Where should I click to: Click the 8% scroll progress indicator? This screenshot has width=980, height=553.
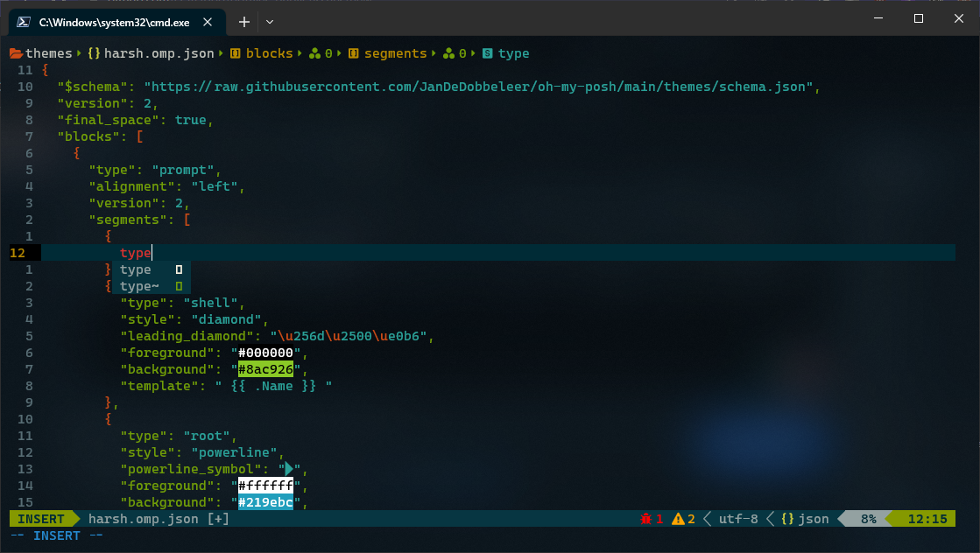(x=868, y=518)
